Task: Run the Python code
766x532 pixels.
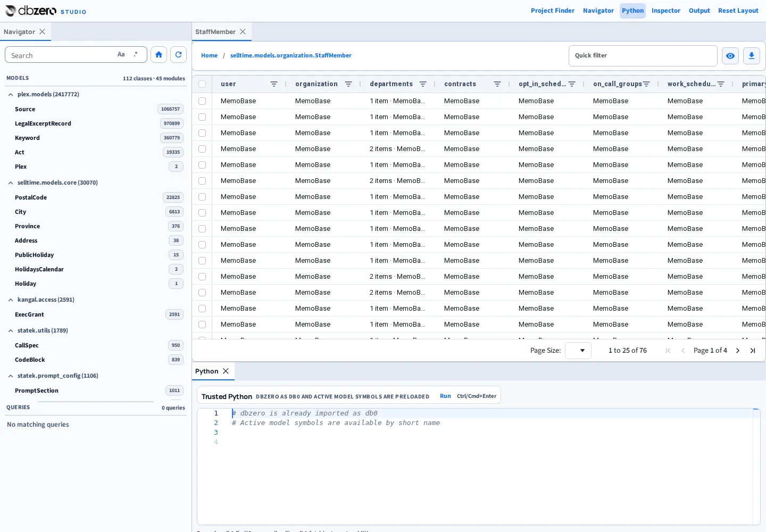Action: (445, 396)
